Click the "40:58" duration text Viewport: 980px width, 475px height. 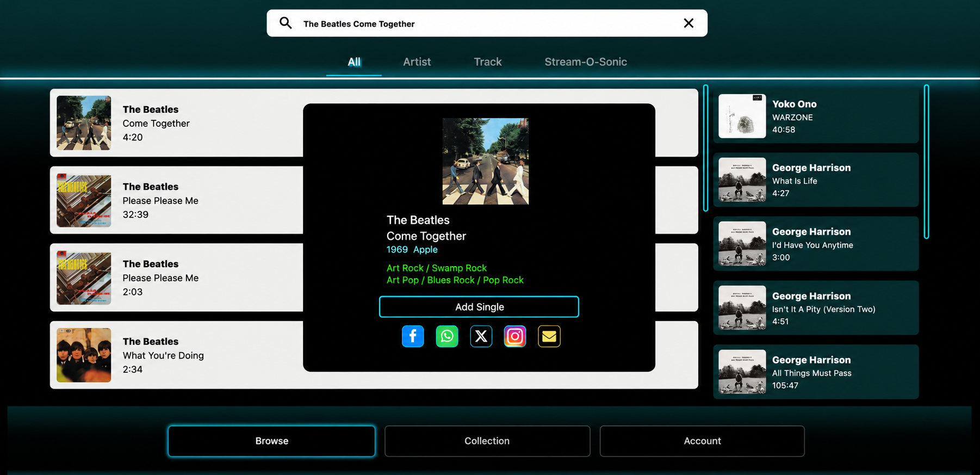click(784, 130)
